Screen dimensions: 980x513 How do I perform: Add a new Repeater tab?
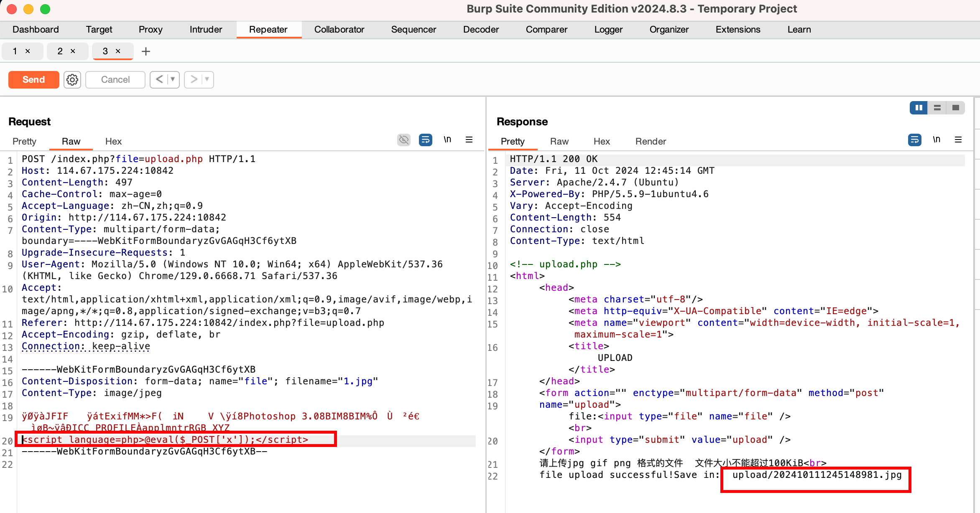145,51
